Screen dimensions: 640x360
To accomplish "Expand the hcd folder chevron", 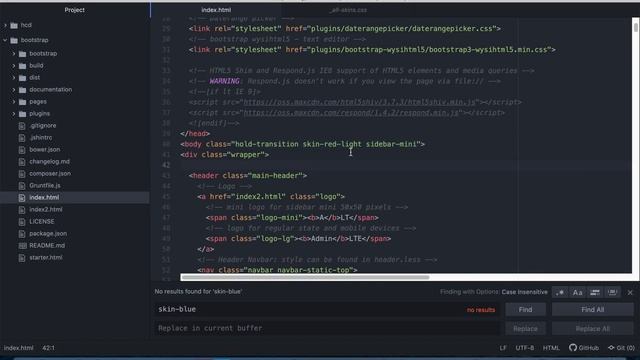I will pyautogui.click(x=5, y=25).
